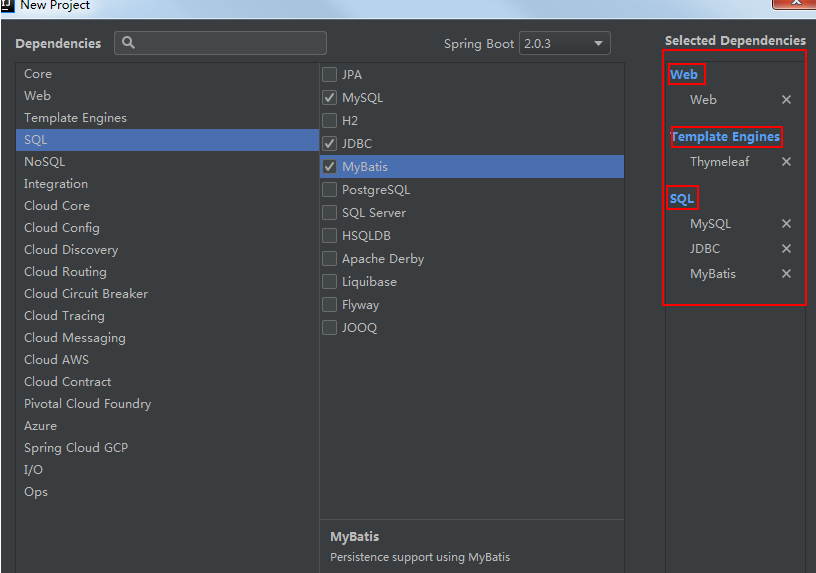Remove MySQL from selected dependencies
Screen dimensions: 816x573
[786, 224]
